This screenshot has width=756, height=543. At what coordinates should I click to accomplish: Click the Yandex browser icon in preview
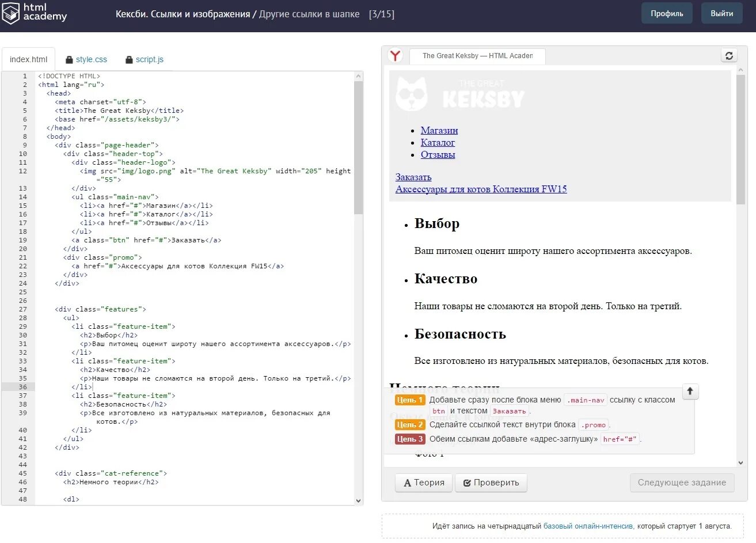pos(396,55)
